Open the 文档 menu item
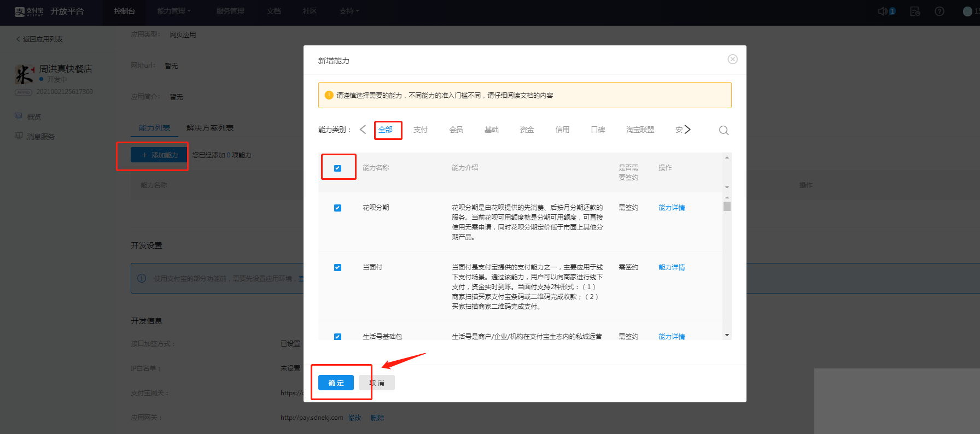The image size is (980, 434). pyautogui.click(x=274, y=11)
